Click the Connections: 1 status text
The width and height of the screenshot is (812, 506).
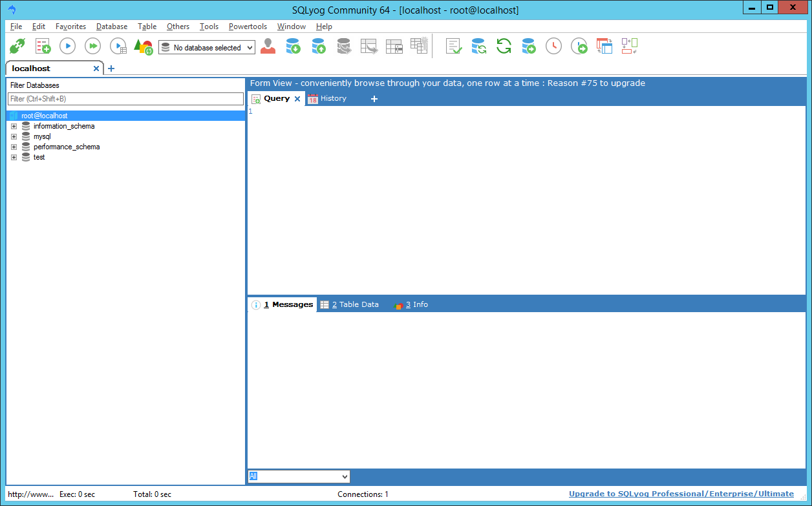[x=363, y=494]
